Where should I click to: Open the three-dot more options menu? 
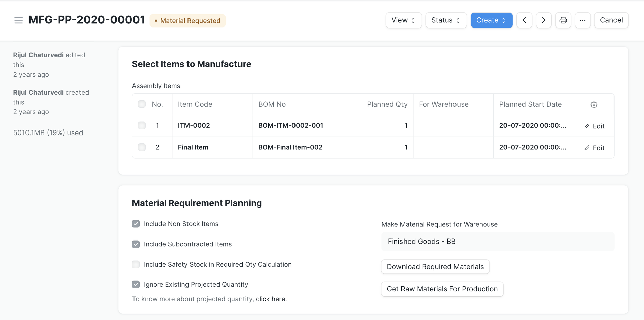(583, 20)
